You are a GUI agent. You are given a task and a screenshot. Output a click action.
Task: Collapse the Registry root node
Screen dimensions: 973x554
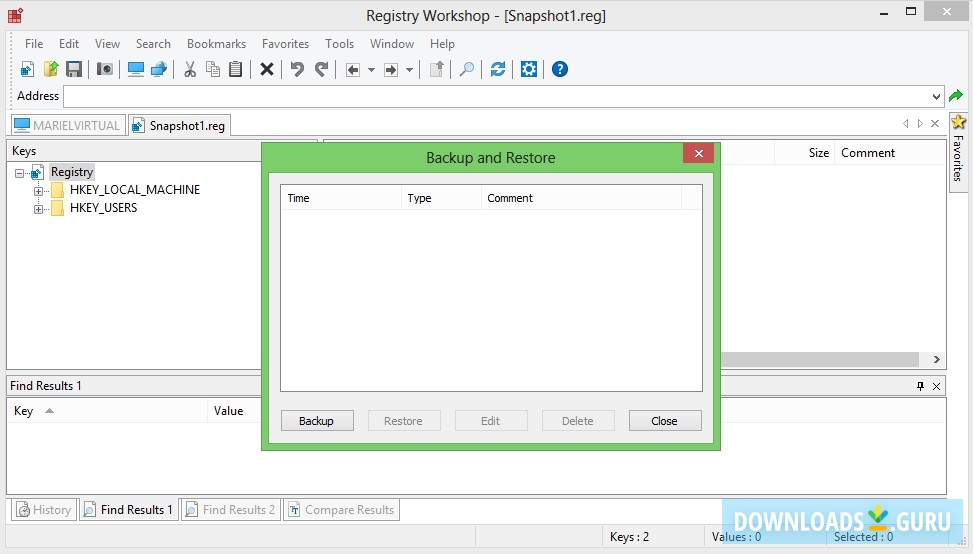pos(20,173)
